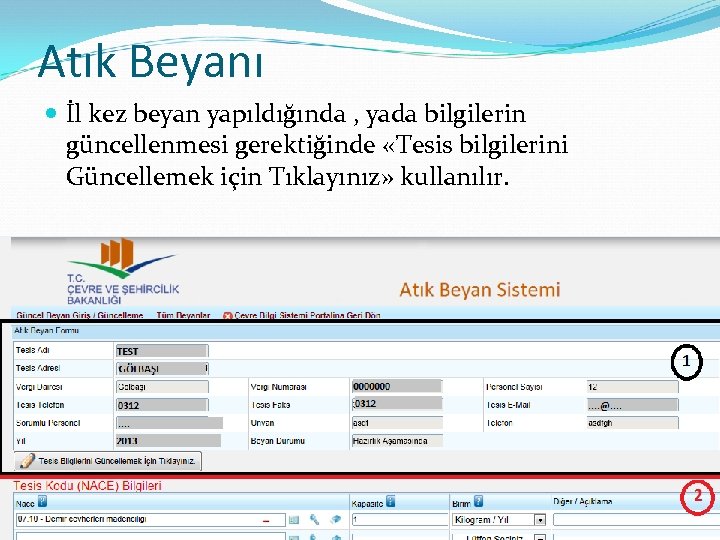Click the Tesis Faks field

click(397, 404)
